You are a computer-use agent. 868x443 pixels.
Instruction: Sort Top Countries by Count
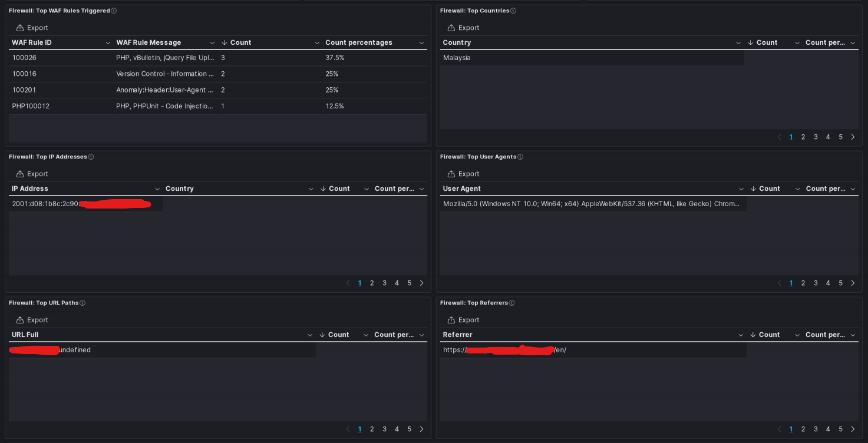pyautogui.click(x=763, y=42)
